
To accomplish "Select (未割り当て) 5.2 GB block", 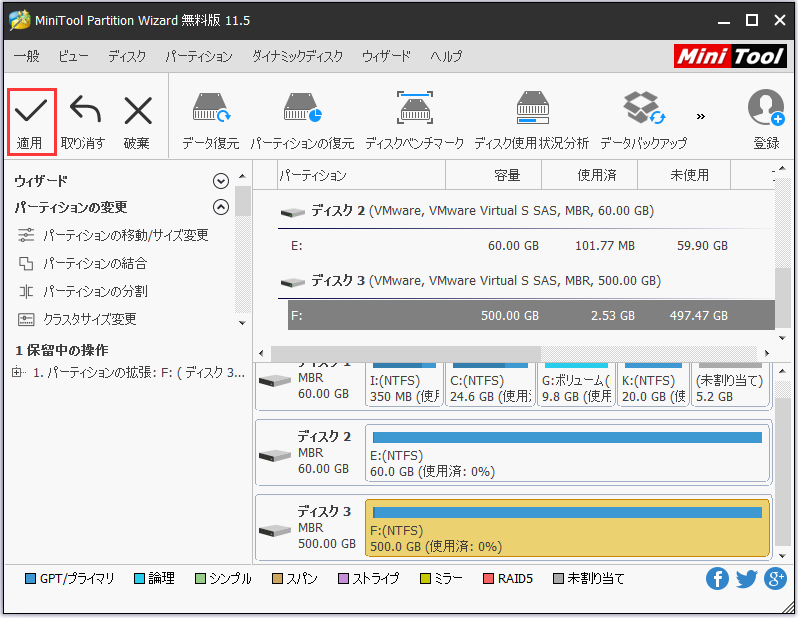I will tap(730, 385).
